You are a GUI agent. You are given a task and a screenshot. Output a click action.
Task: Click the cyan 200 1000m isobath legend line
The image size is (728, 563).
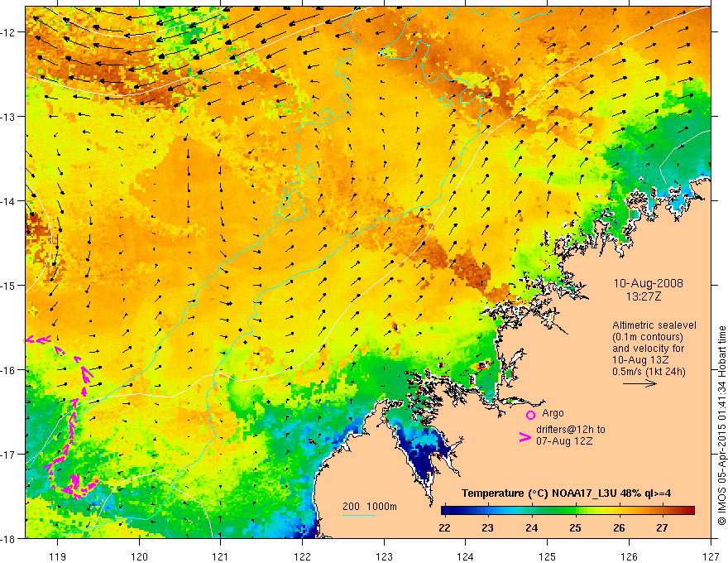point(359,515)
